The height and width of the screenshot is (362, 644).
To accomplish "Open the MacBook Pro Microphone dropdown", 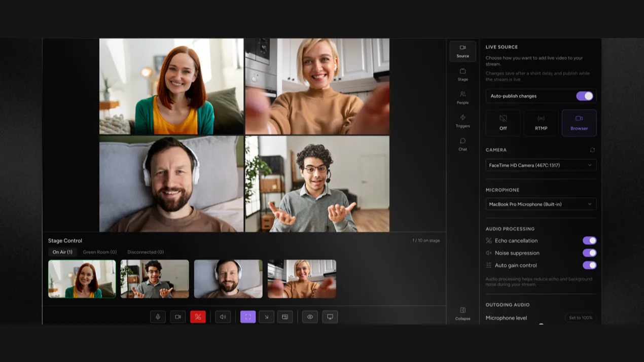I will [541, 204].
